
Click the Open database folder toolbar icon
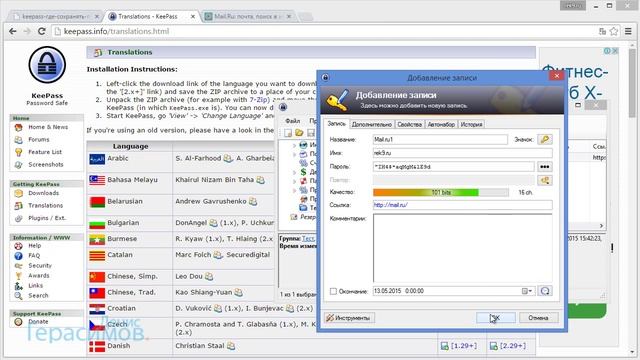tap(299, 133)
